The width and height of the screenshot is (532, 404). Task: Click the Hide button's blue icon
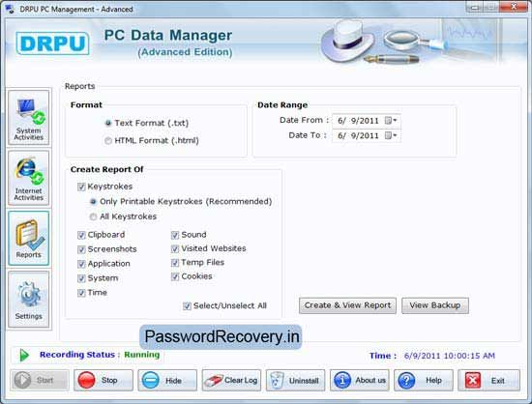click(150, 380)
